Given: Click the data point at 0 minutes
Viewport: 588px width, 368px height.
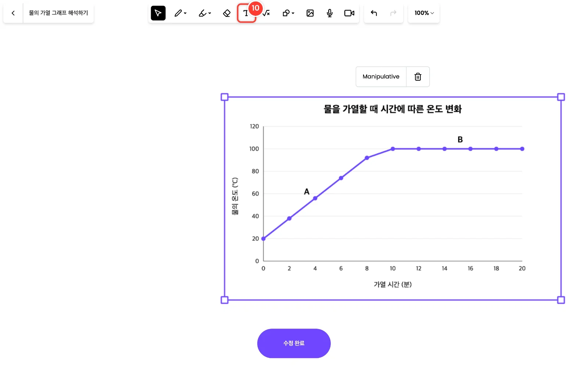Looking at the screenshot, I should (x=263, y=239).
